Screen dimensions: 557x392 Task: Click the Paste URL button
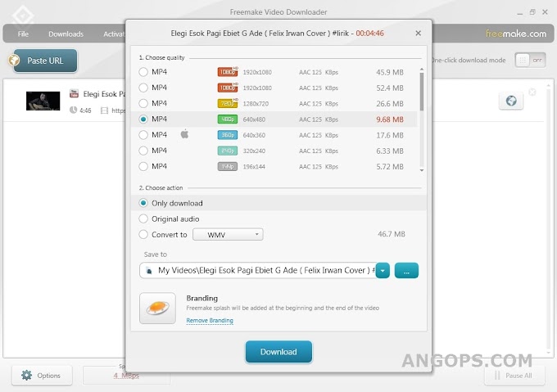(45, 61)
